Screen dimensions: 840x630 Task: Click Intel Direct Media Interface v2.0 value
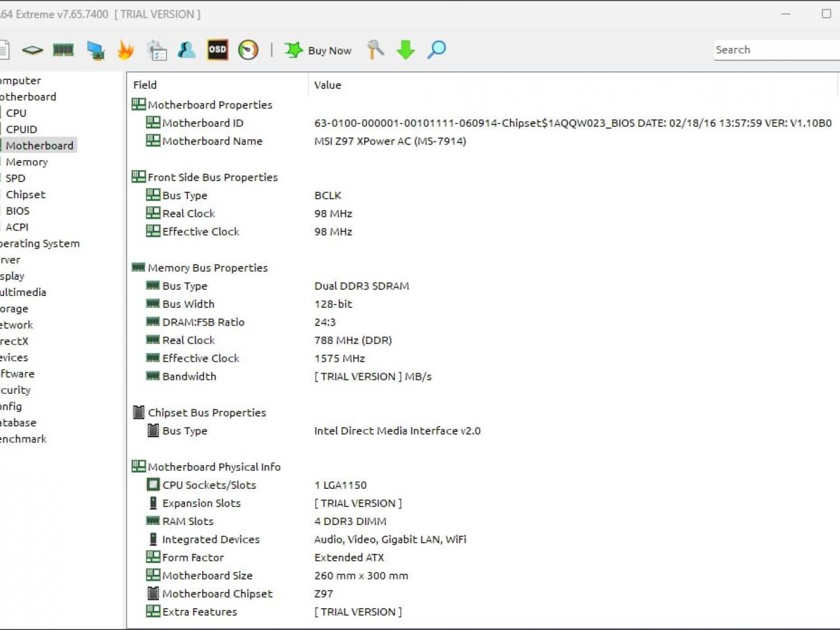(397, 430)
